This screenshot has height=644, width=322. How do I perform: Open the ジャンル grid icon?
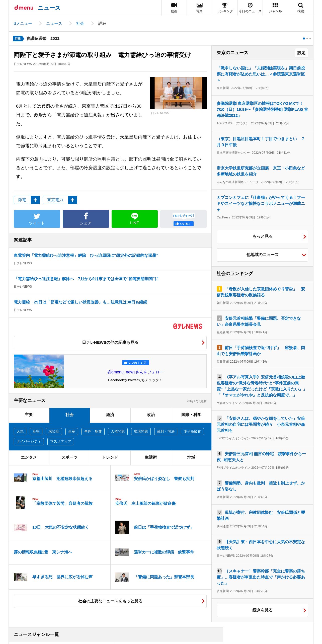click(275, 8)
